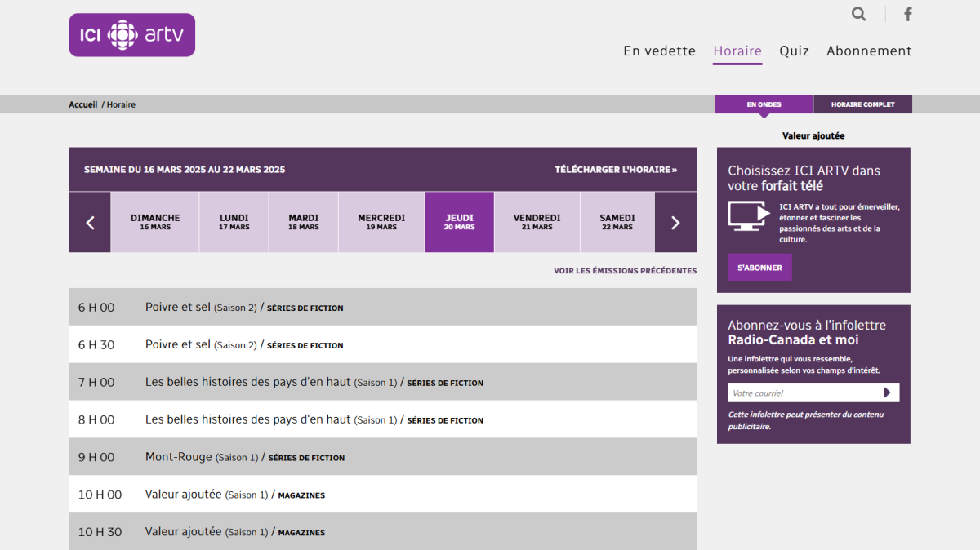Go to next week with right arrow
The width and height of the screenshot is (980, 550).
click(675, 222)
